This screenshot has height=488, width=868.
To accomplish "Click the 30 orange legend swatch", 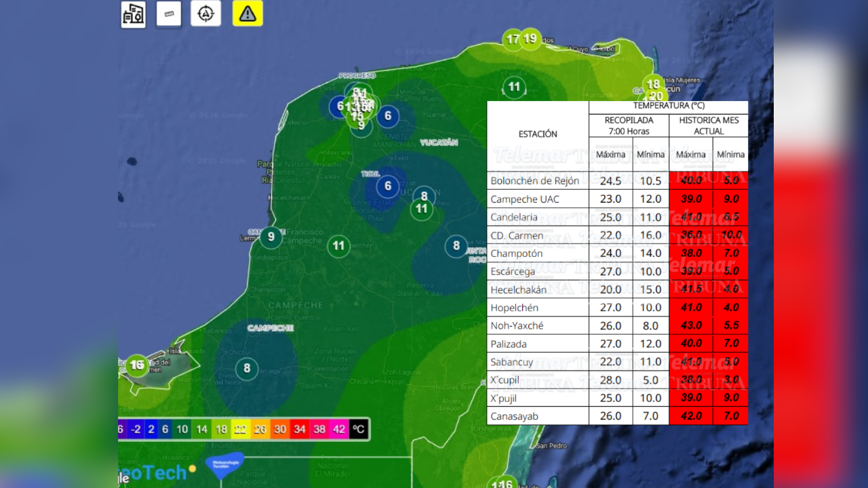I will point(280,429).
